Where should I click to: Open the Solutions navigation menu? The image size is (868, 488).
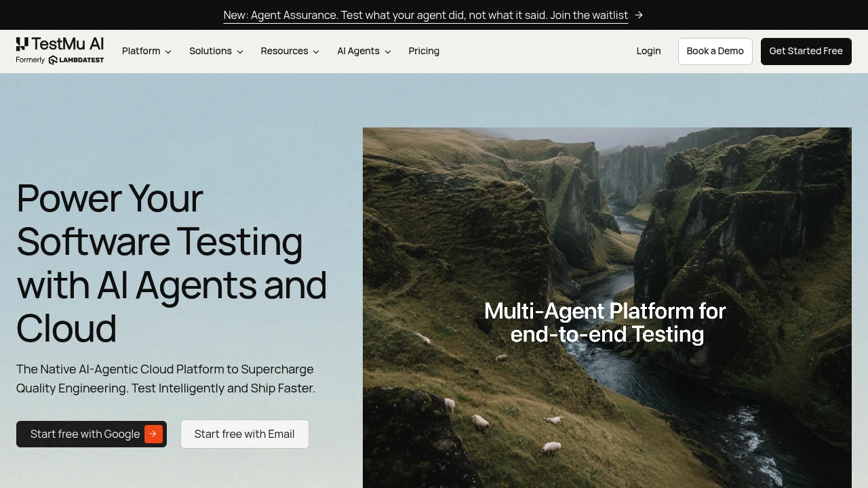216,51
